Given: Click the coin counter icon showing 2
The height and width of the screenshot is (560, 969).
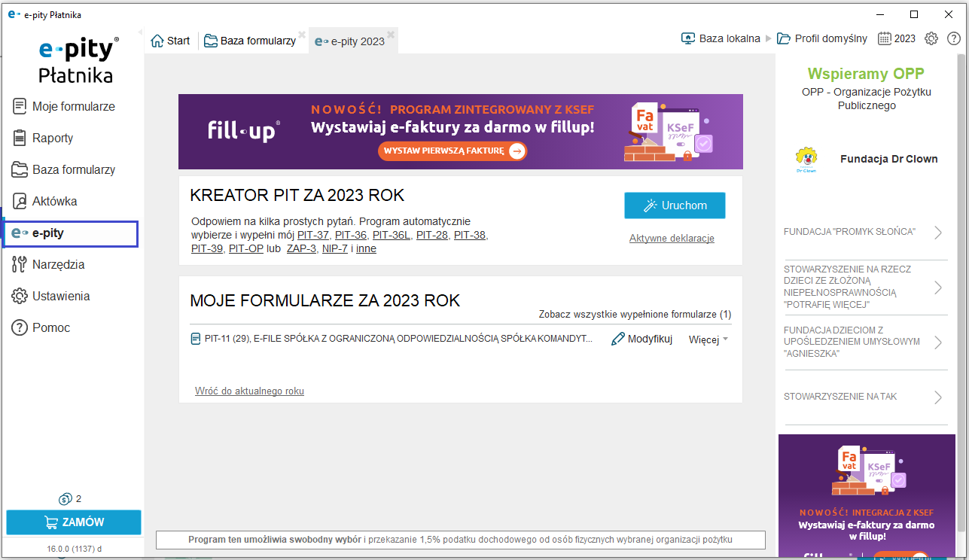Looking at the screenshot, I should click(x=65, y=499).
